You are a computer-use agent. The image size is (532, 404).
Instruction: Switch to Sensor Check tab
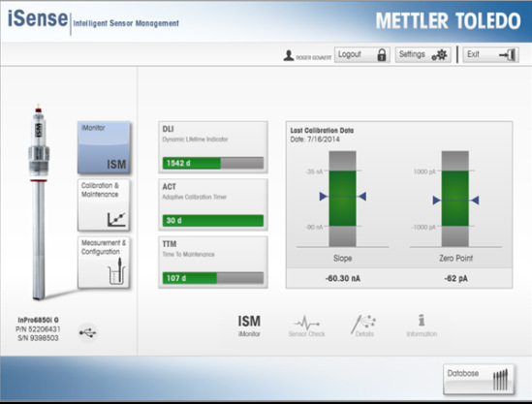pos(307,326)
